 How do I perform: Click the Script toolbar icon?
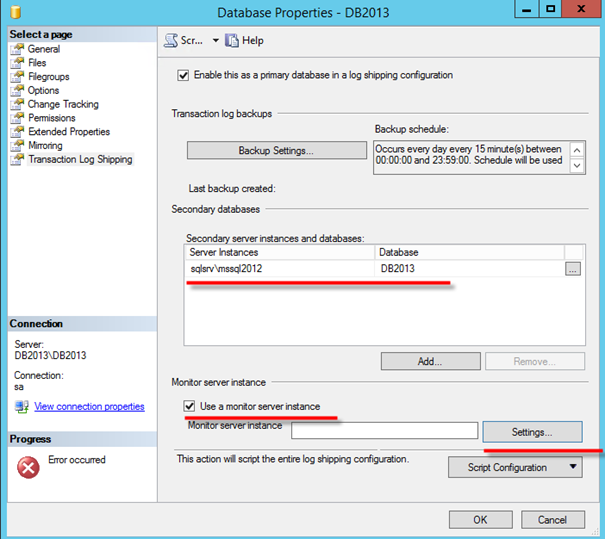click(171, 41)
